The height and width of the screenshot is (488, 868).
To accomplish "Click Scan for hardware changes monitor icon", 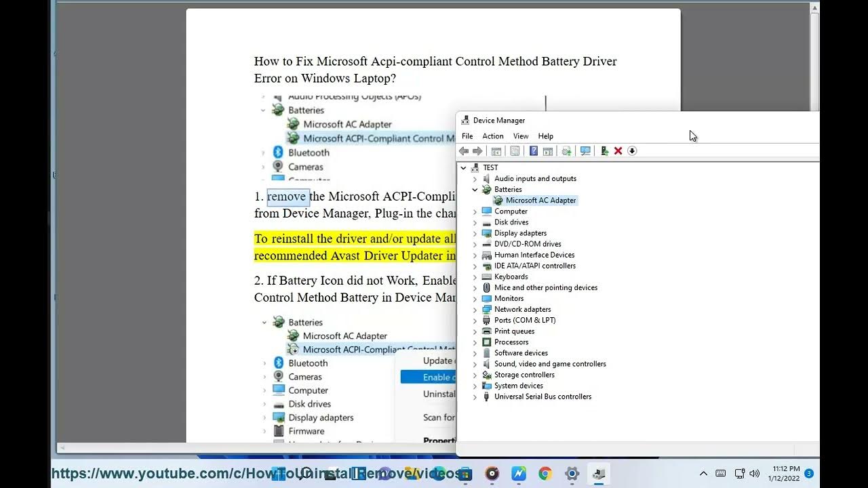I will [585, 151].
